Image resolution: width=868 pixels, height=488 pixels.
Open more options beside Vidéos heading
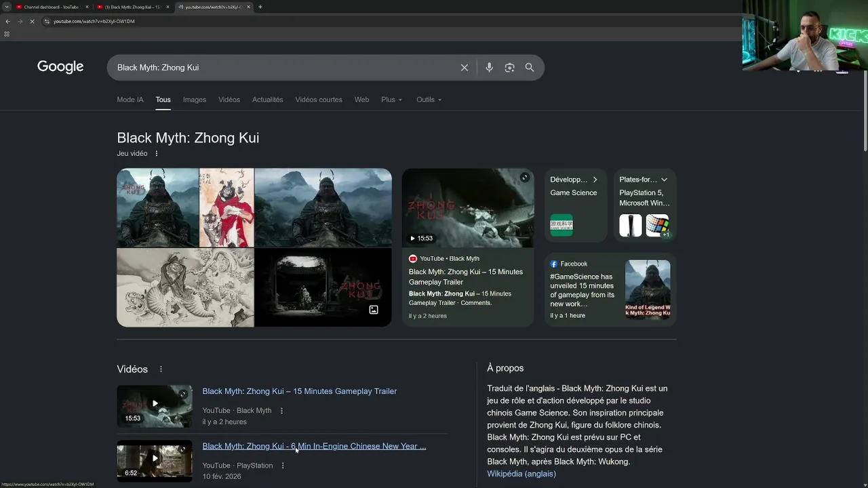161,369
